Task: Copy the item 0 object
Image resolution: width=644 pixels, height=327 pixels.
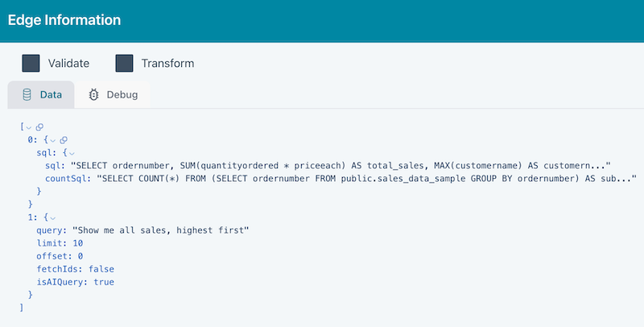Action: [x=64, y=140]
